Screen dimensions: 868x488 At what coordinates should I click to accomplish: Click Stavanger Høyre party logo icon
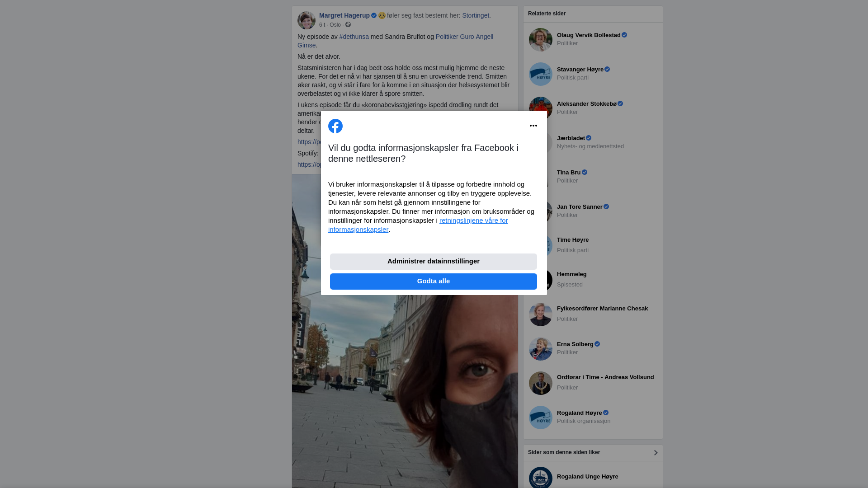541,74
